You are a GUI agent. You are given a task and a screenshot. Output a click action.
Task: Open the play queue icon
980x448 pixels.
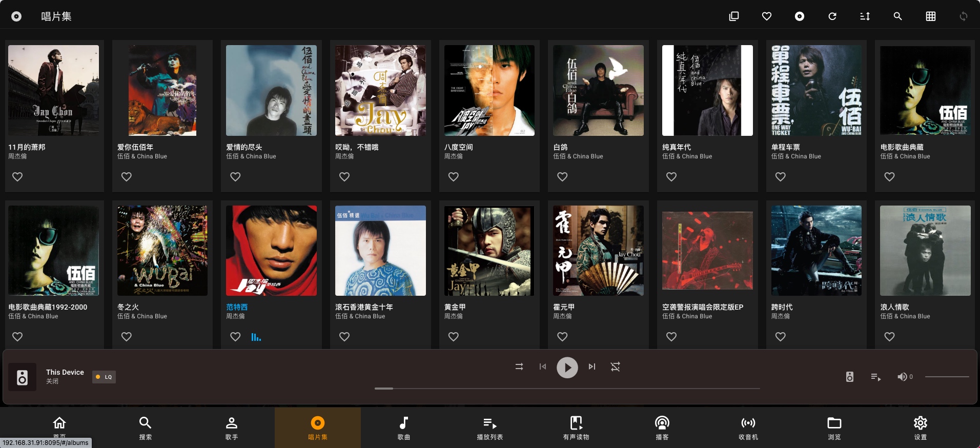tap(876, 377)
